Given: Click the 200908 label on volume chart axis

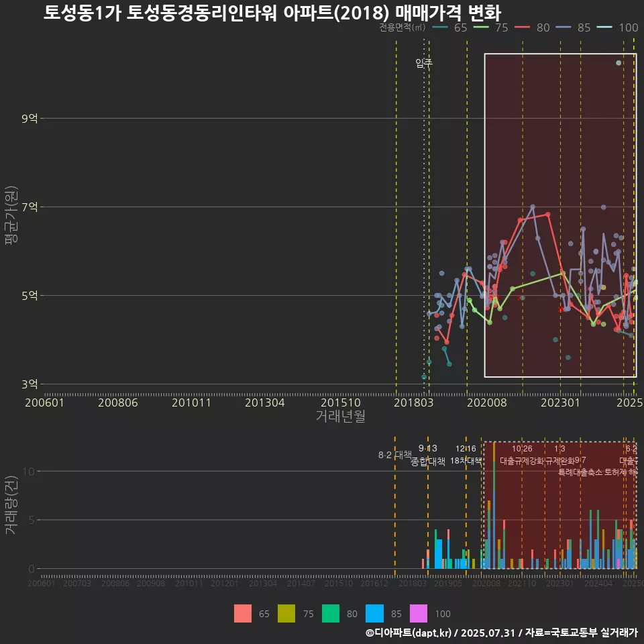Looking at the screenshot, I should 151,584.
